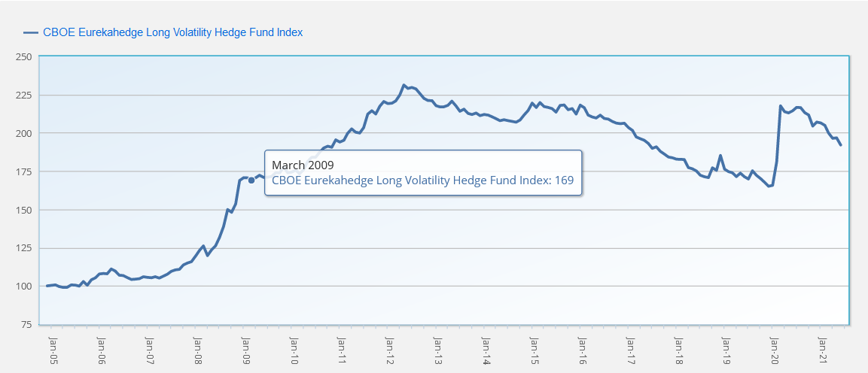This screenshot has width=868, height=373.
Task: Click the March 2009 tooltip title
Action: 303,165
